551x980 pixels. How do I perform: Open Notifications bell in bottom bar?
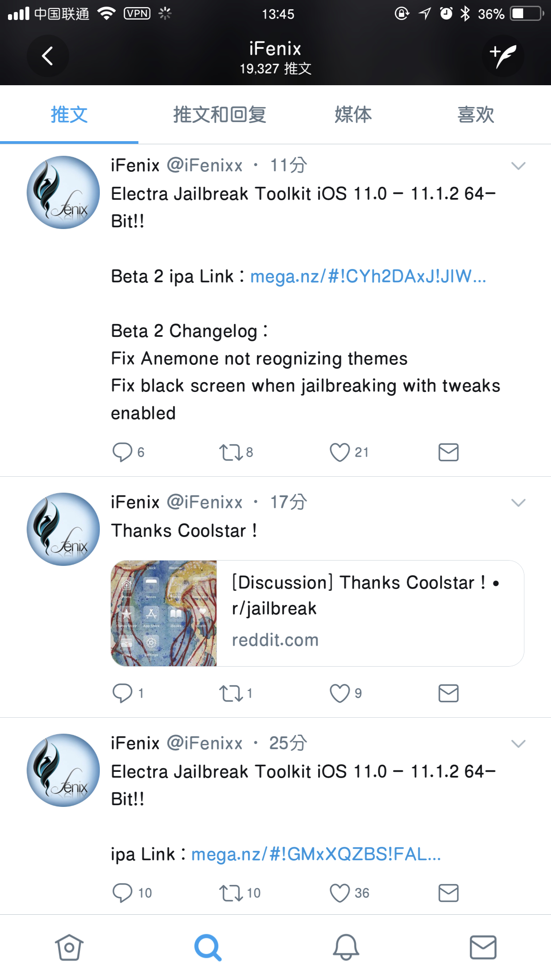tap(346, 947)
